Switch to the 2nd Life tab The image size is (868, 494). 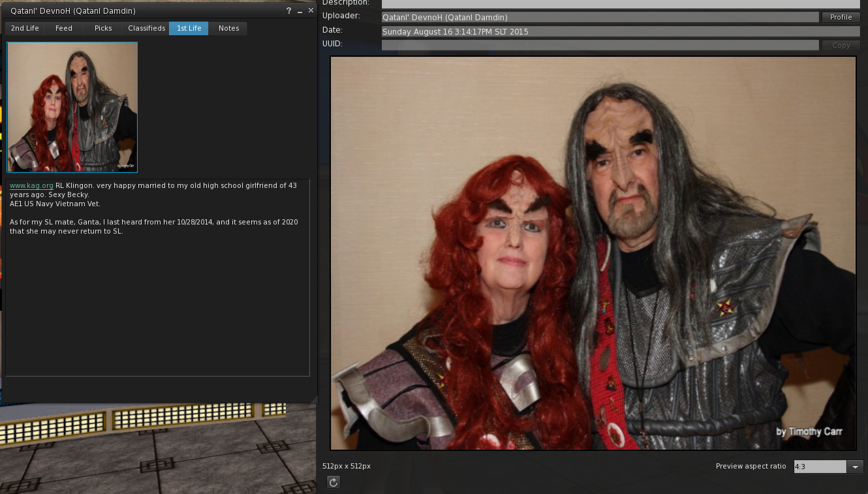[x=25, y=29]
